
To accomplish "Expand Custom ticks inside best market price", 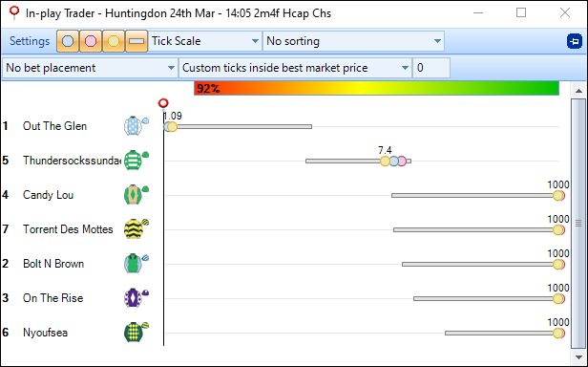I will 295,68.
